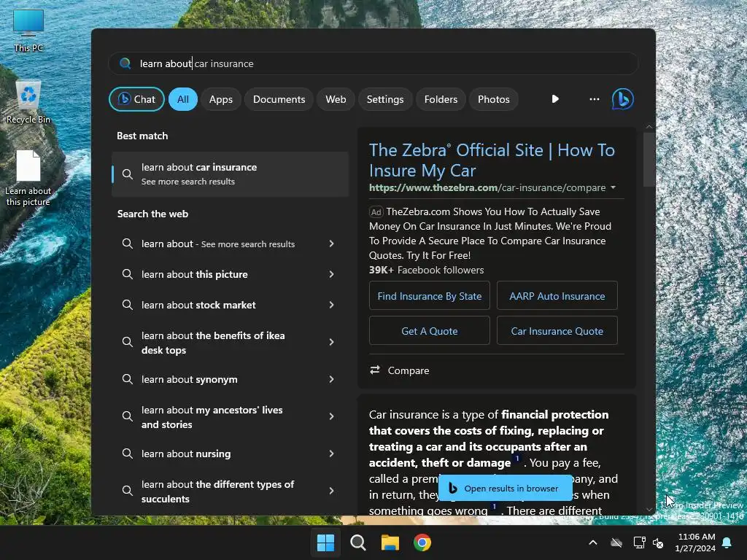Click inside the search text field

click(373, 63)
